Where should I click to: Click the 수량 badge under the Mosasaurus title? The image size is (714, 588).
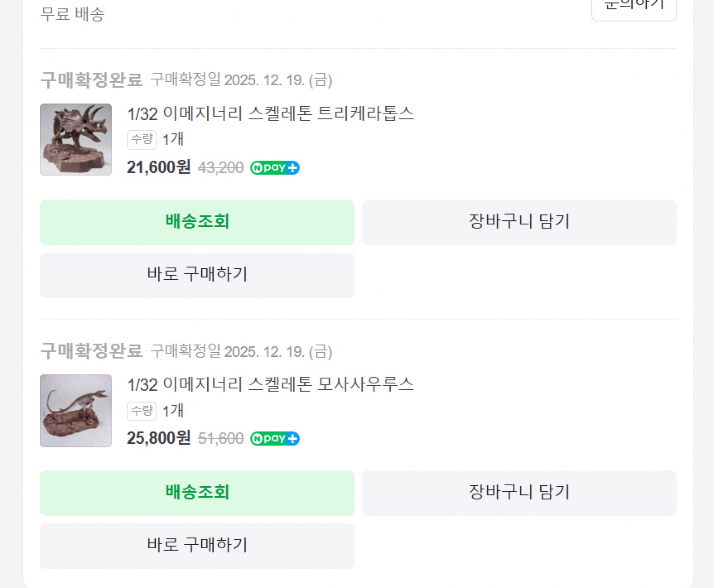pyautogui.click(x=141, y=410)
